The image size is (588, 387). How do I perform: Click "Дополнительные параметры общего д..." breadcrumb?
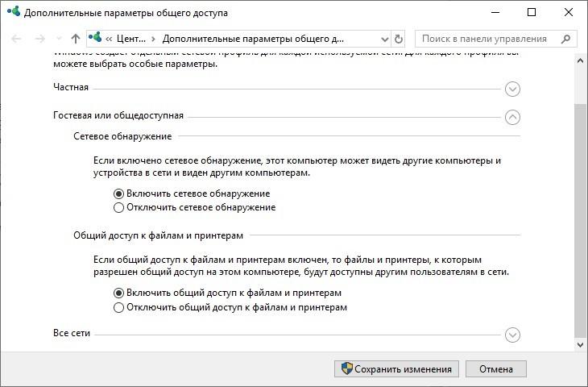253,39
